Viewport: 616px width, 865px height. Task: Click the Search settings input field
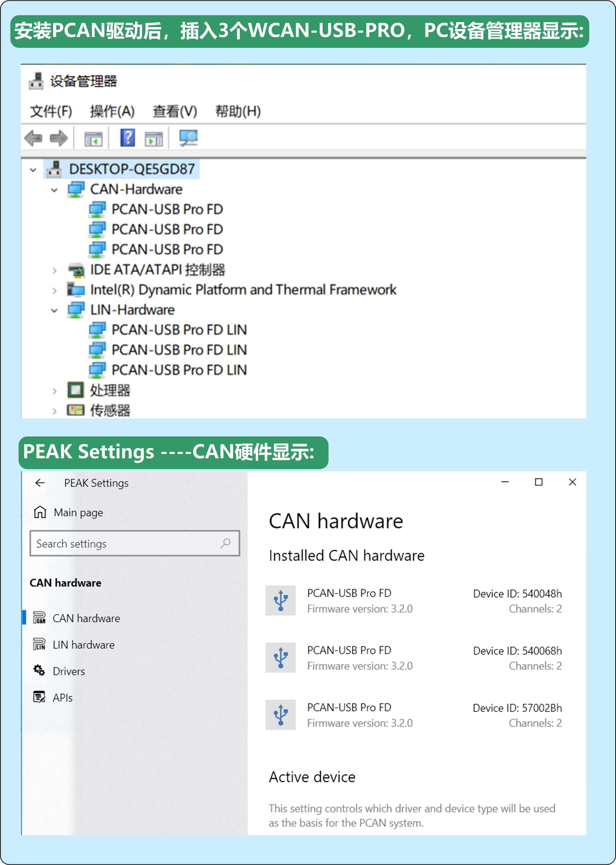[x=135, y=543]
